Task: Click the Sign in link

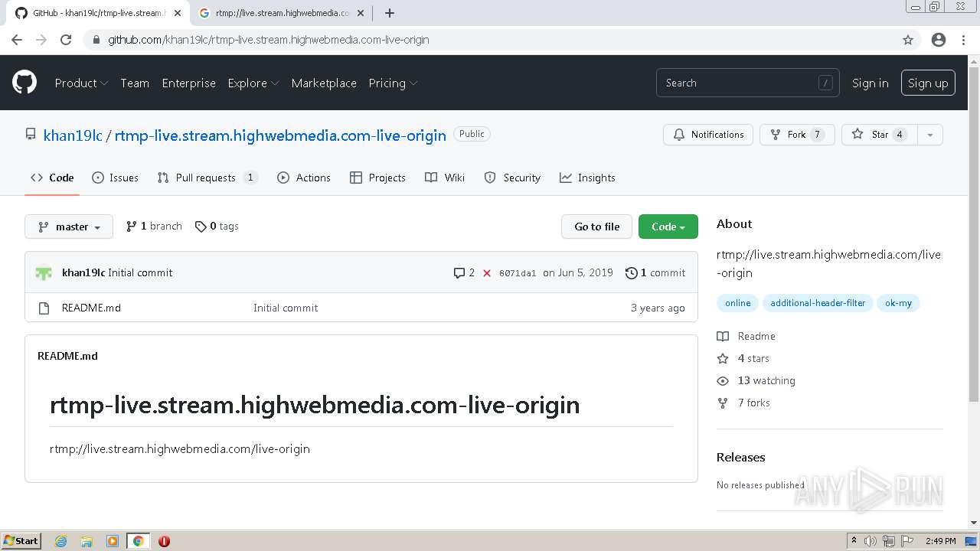Action: 870,83
